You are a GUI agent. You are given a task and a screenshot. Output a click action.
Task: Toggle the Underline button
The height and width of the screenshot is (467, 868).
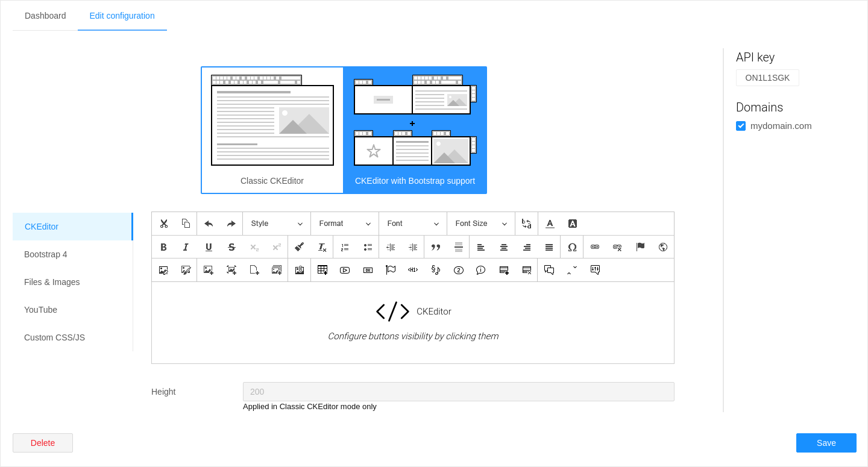coord(209,247)
